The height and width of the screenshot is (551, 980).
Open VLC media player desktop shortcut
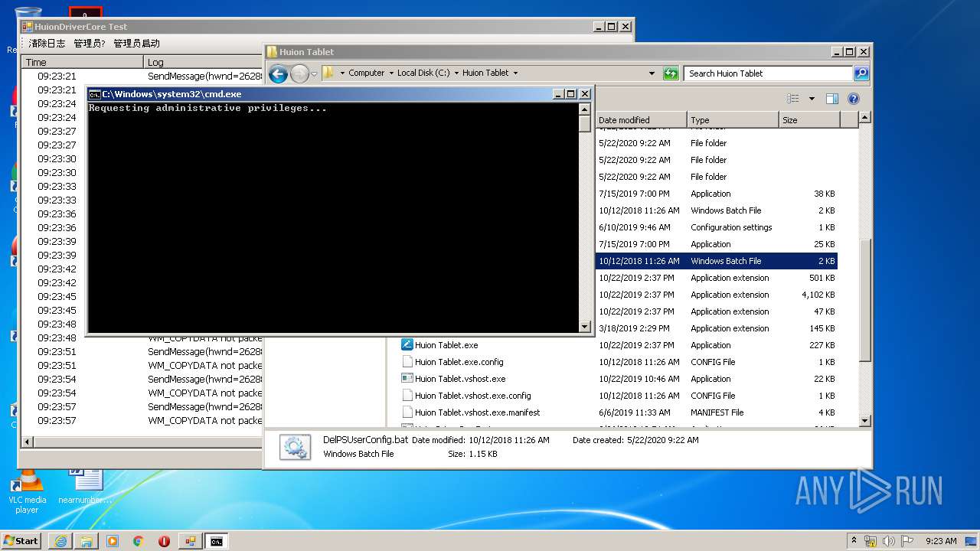click(x=27, y=490)
